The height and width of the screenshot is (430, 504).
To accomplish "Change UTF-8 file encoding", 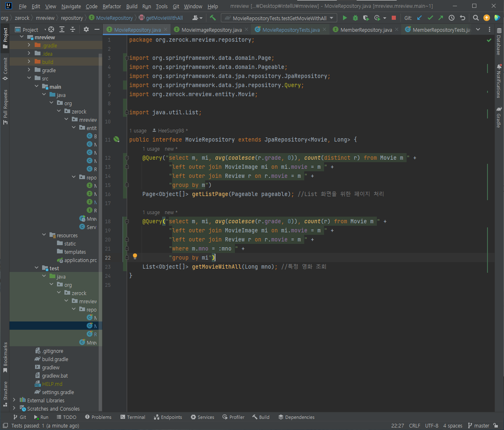I will [x=432, y=425].
